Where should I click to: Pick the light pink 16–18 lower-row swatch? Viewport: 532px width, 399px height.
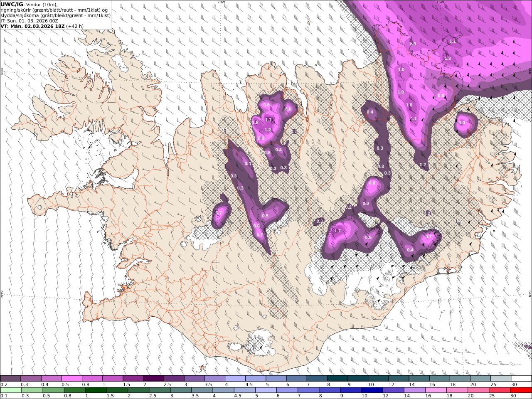(436, 390)
